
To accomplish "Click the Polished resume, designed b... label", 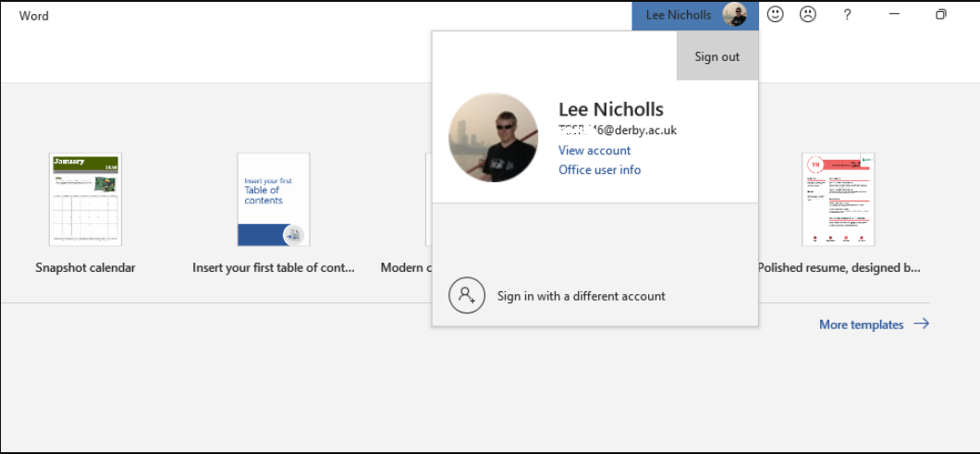I will click(839, 267).
